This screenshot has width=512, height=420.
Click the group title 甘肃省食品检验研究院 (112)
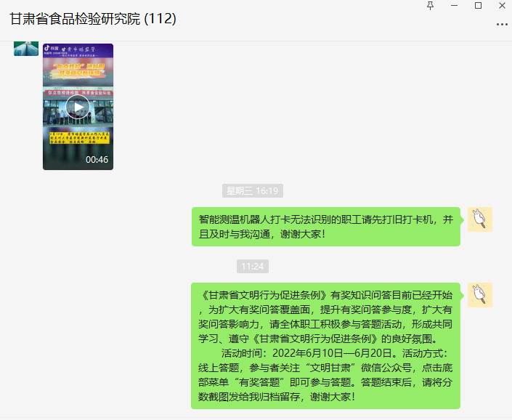pyautogui.click(x=93, y=19)
